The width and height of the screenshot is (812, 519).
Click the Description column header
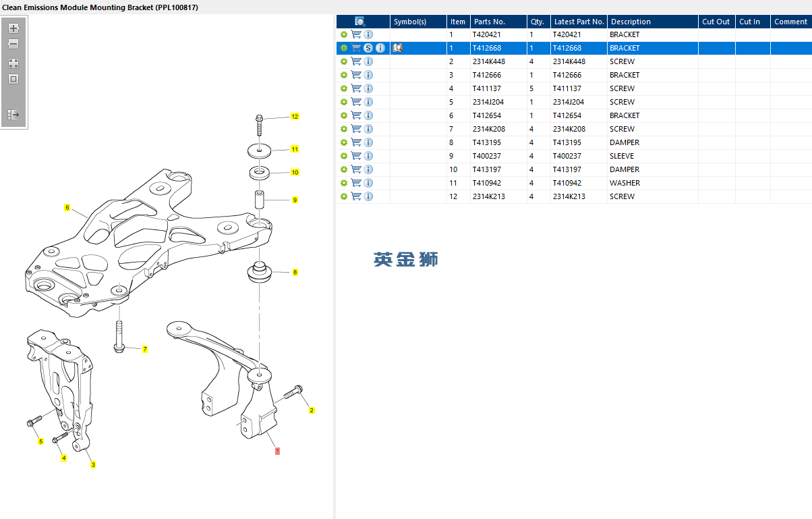pyautogui.click(x=653, y=22)
